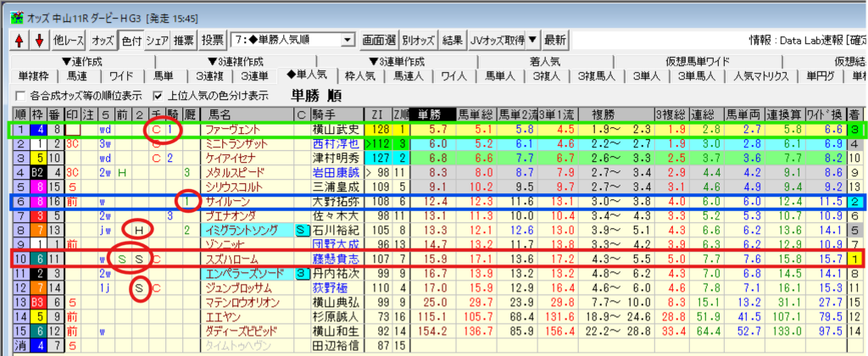Uncheck 上位人気の色分け表示 checkbox

click(x=157, y=95)
